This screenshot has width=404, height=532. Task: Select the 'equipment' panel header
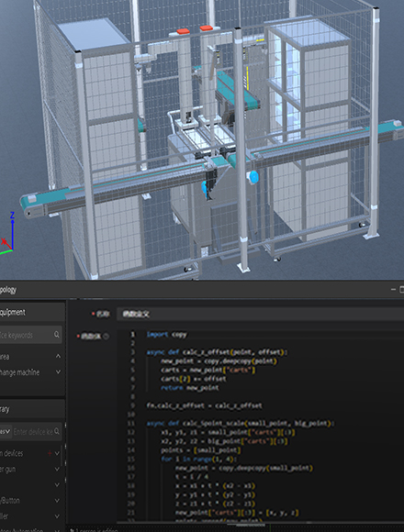(x=32, y=312)
